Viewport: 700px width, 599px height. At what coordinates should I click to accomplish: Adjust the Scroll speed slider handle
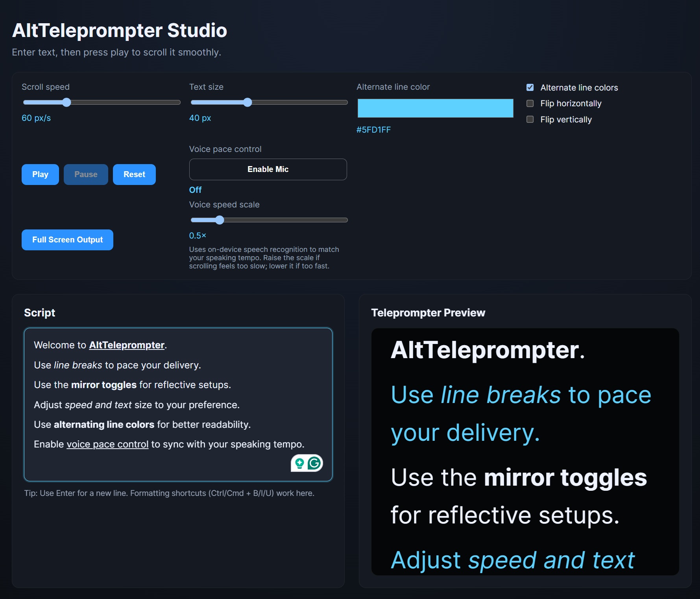[66, 102]
